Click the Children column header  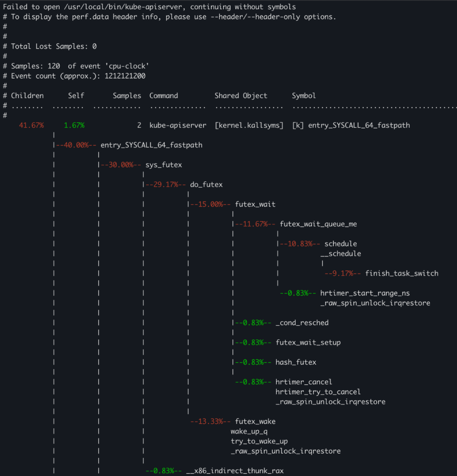pyautogui.click(x=27, y=96)
